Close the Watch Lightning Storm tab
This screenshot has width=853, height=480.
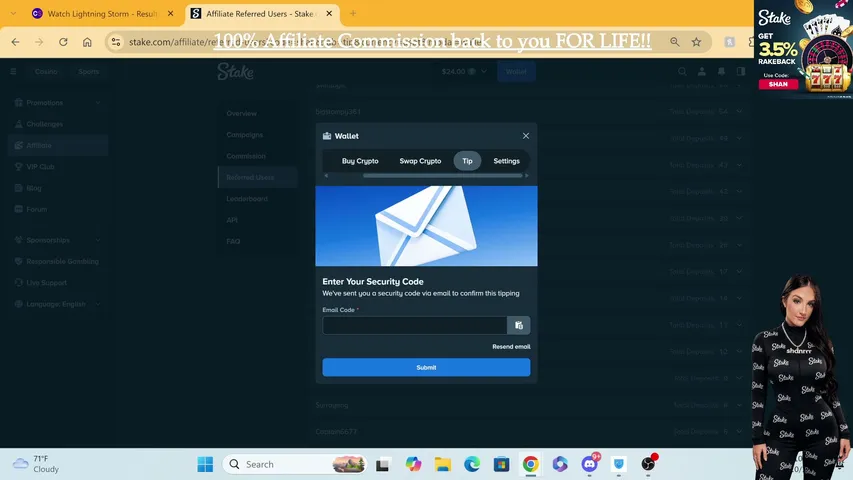point(170,14)
